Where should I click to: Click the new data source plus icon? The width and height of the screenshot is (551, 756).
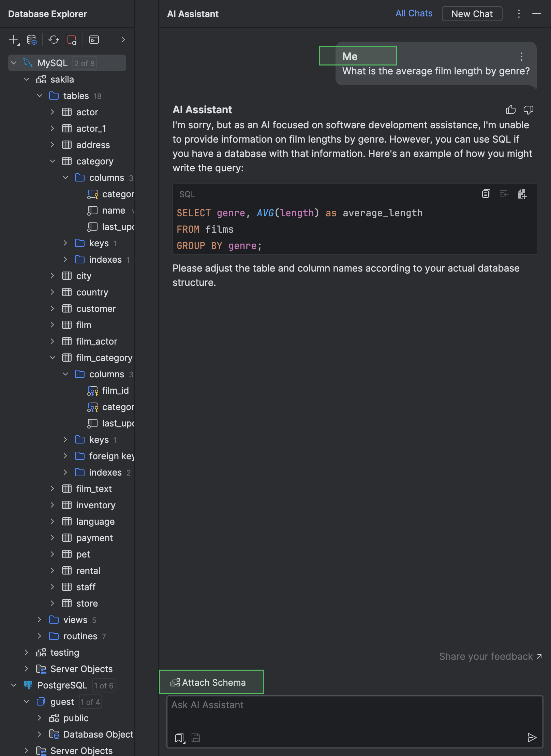click(x=13, y=39)
